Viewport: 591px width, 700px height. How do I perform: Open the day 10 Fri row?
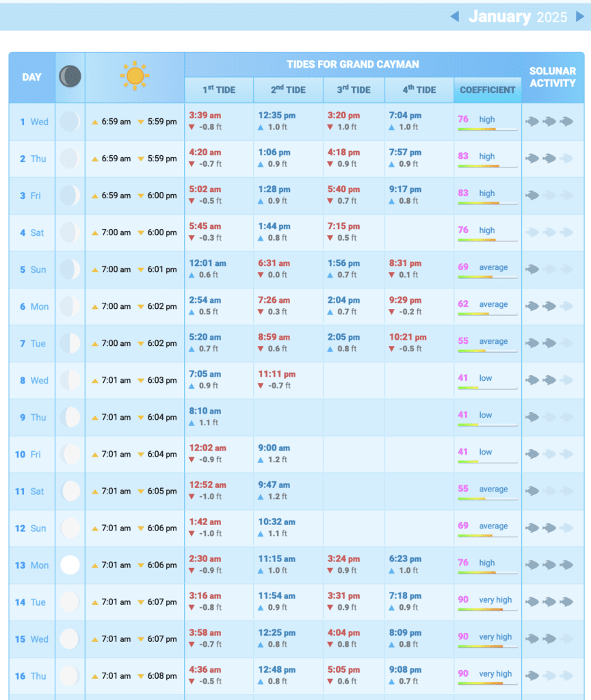pos(32,454)
